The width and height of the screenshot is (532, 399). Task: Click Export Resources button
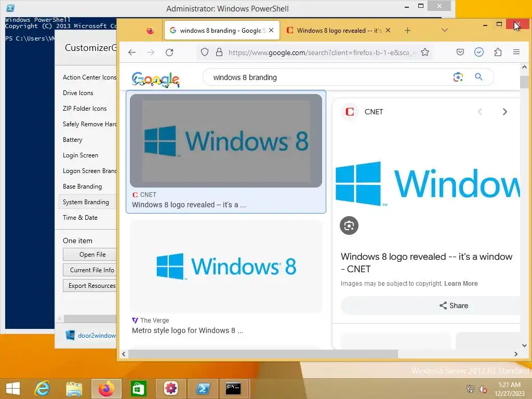point(90,286)
